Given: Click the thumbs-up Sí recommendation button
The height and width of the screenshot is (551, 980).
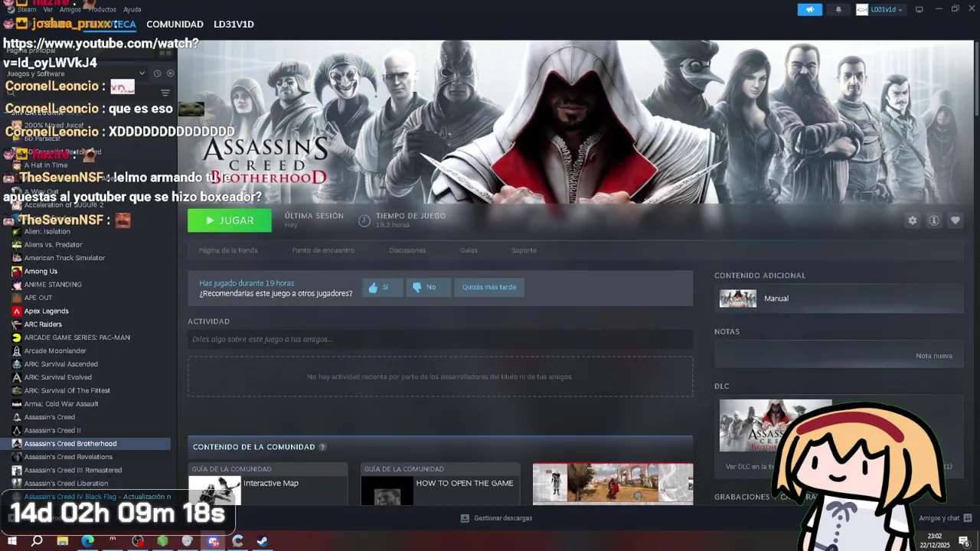Looking at the screenshot, I should click(x=382, y=287).
